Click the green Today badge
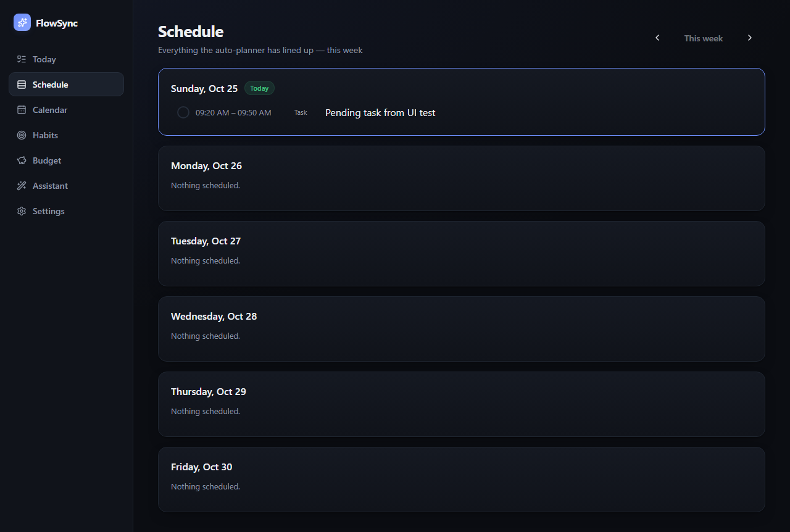 coord(259,88)
